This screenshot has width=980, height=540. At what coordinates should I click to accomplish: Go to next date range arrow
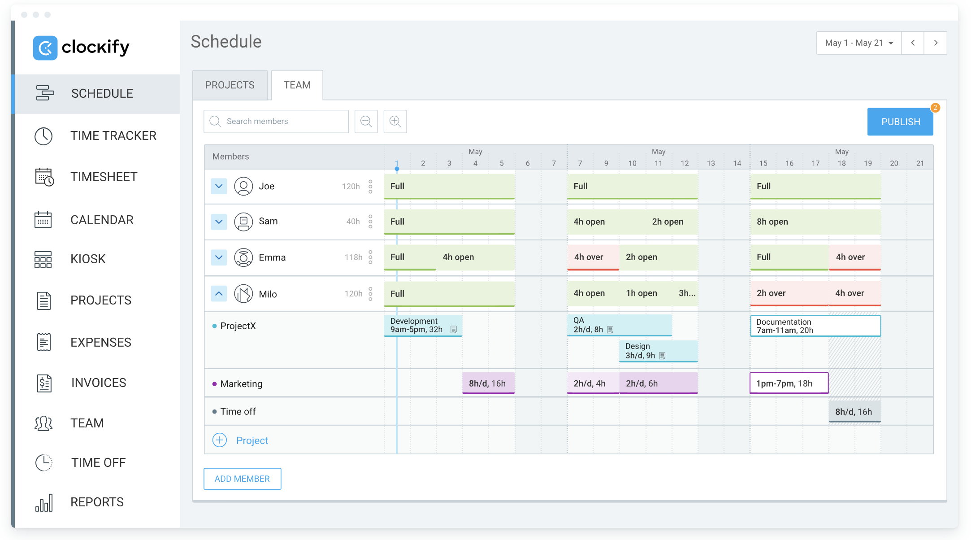[x=936, y=43]
